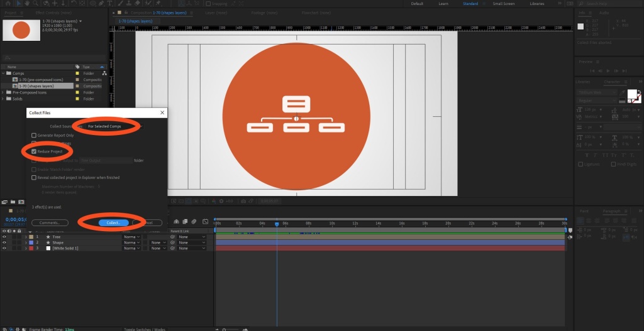
Task: Click the Comments... button
Action: pyautogui.click(x=50, y=223)
